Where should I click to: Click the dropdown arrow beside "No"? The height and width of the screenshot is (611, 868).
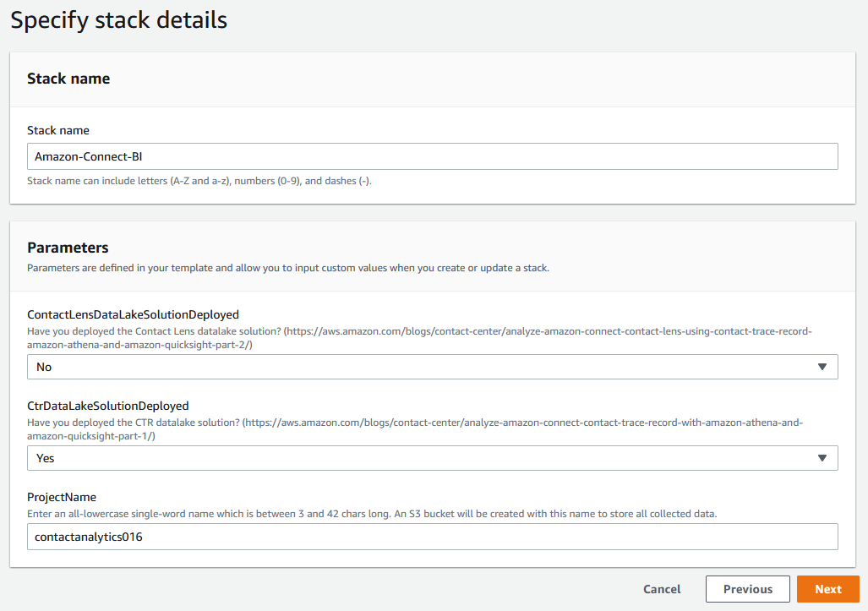pyautogui.click(x=822, y=367)
